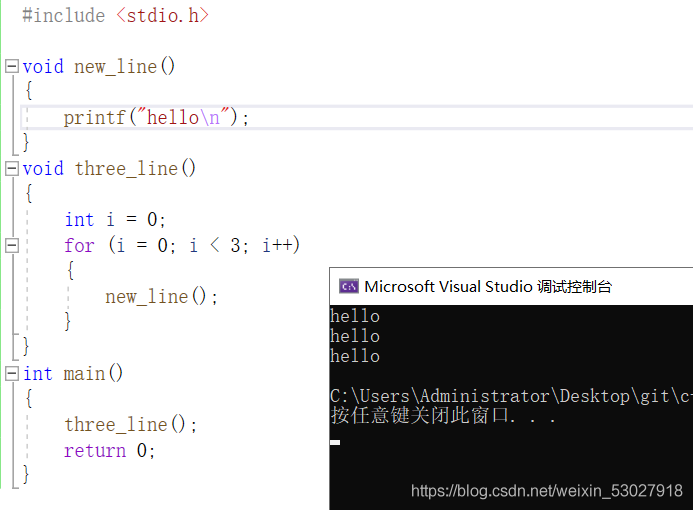The image size is (693, 510).
Task: Click the 按任意键关闭此窗口 message in console
Action: click(442, 416)
